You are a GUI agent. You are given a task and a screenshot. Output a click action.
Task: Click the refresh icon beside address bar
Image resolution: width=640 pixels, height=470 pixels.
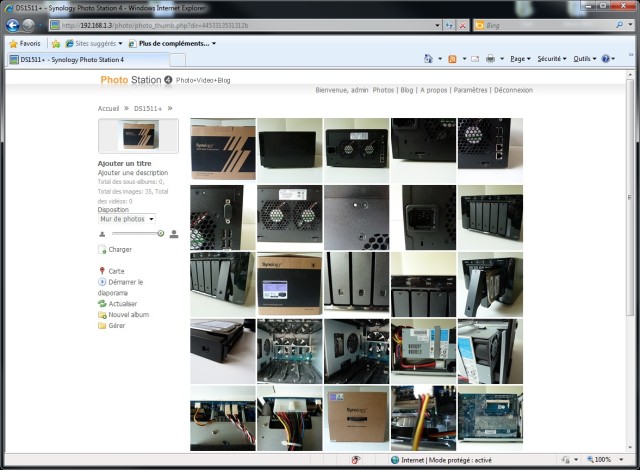click(x=449, y=25)
